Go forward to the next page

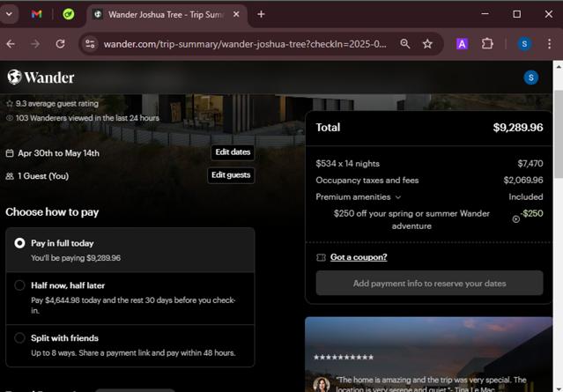[35, 44]
